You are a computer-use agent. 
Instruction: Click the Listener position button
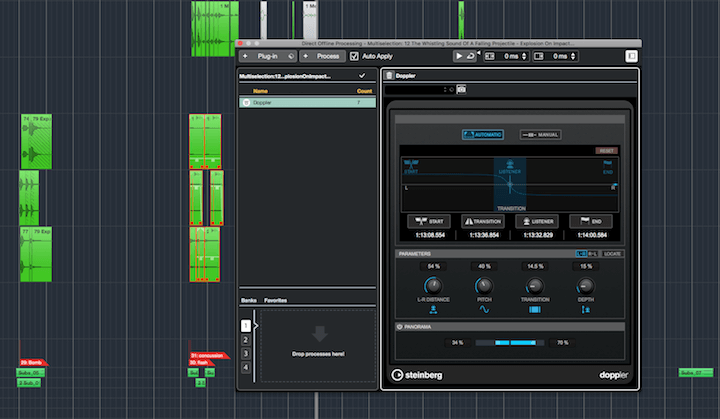[x=537, y=221]
